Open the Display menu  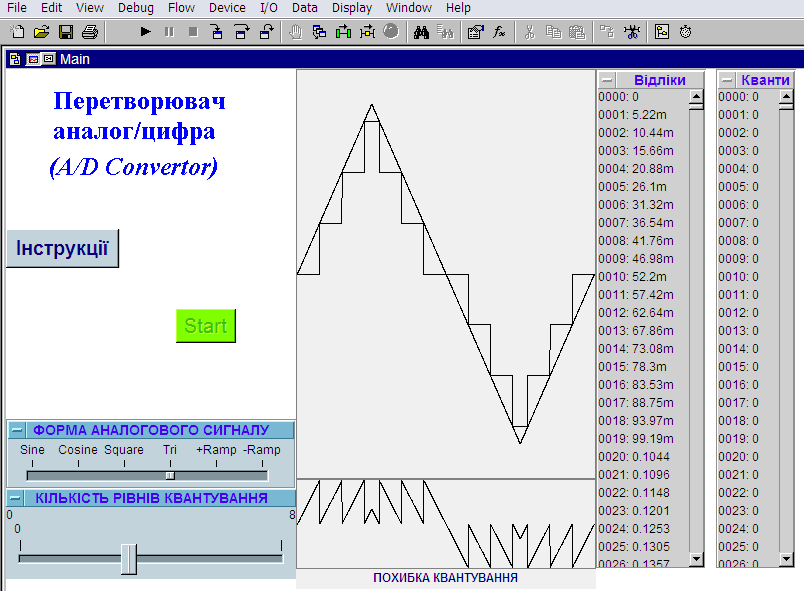(352, 8)
